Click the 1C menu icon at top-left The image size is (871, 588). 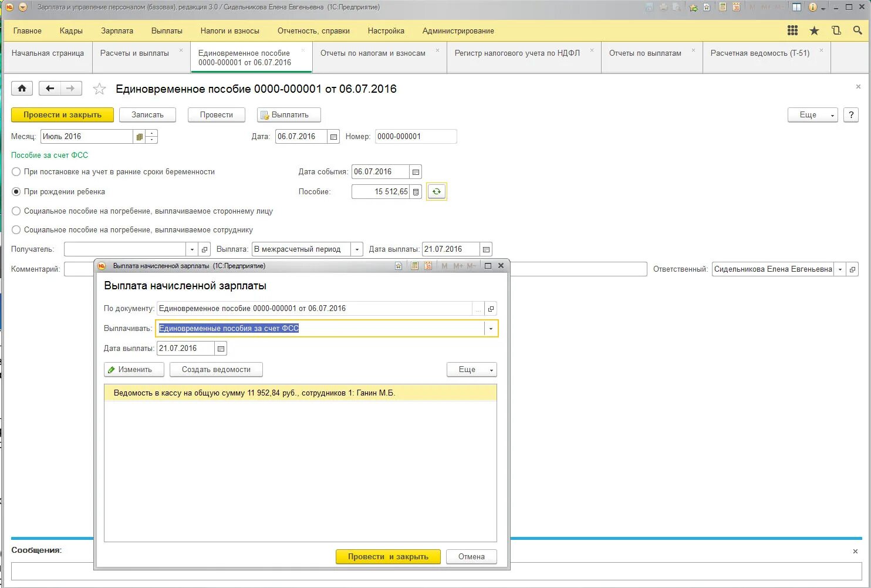coord(9,8)
